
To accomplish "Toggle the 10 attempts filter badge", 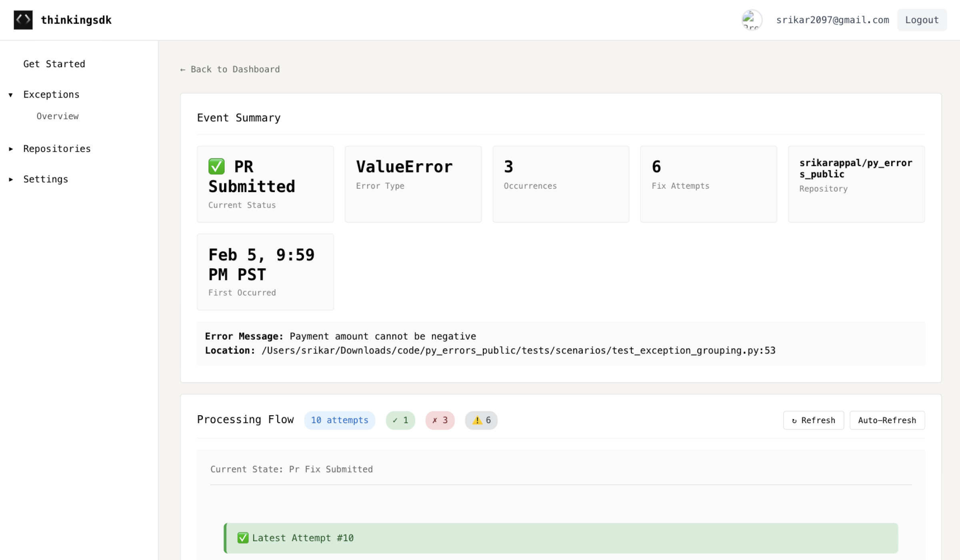I will (x=340, y=420).
